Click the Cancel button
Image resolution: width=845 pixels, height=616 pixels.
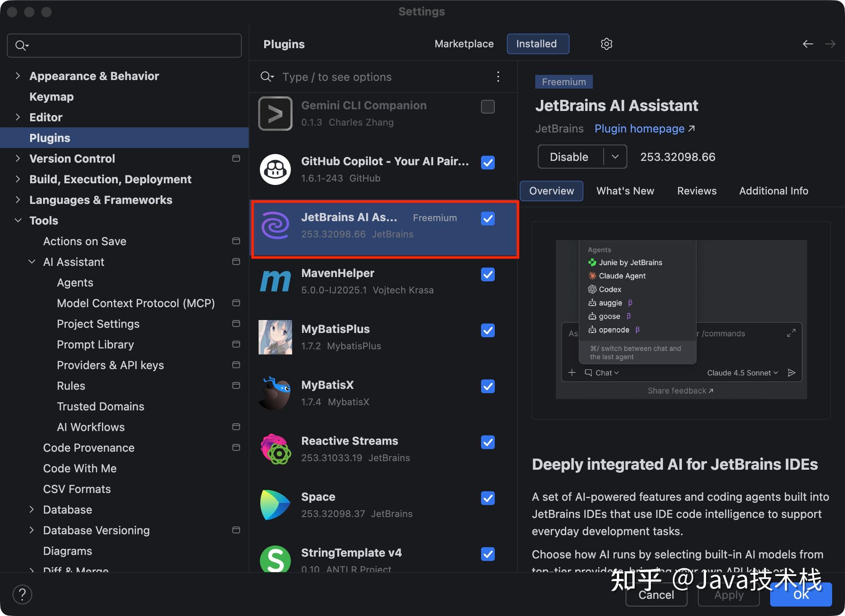(656, 594)
